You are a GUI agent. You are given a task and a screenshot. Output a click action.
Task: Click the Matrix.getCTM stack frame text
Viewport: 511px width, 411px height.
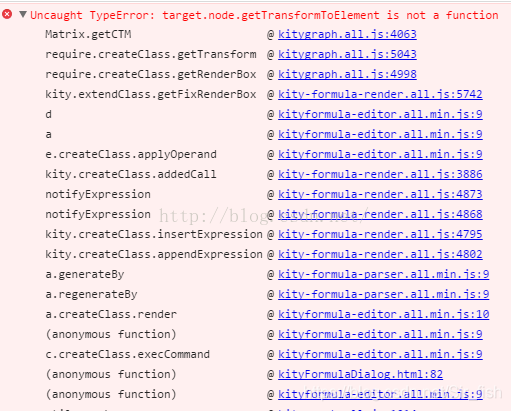click(x=88, y=34)
